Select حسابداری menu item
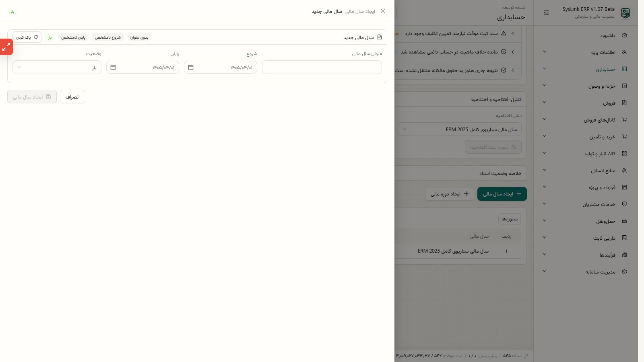The width and height of the screenshot is (644, 362). pyautogui.click(x=586, y=69)
